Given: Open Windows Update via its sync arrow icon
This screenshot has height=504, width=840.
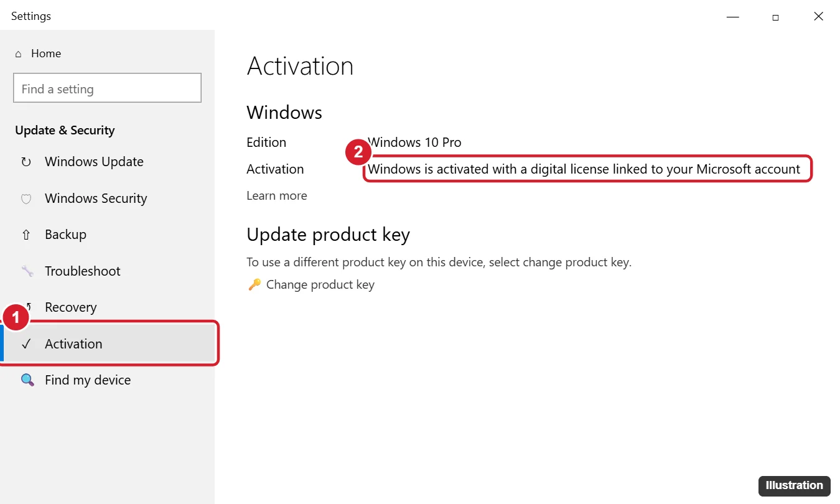Looking at the screenshot, I should point(26,162).
